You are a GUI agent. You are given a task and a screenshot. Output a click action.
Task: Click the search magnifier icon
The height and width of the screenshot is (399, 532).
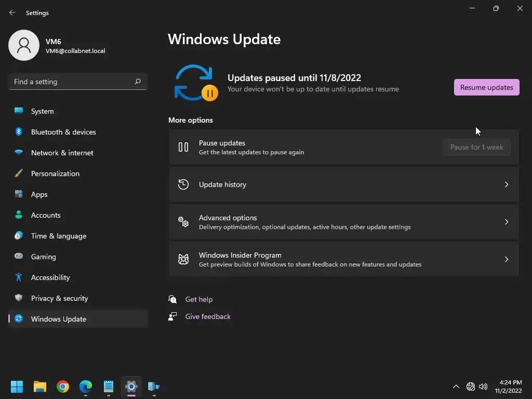[137, 82]
